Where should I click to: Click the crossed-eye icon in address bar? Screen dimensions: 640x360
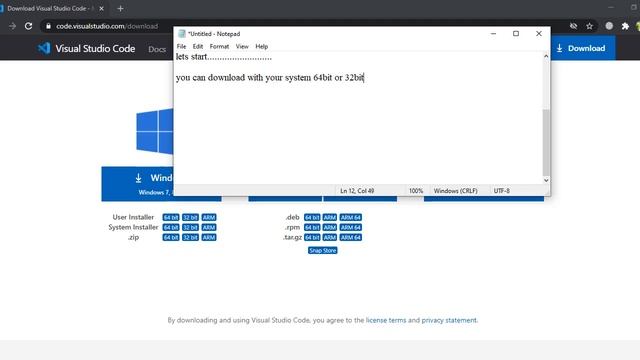(x=573, y=26)
